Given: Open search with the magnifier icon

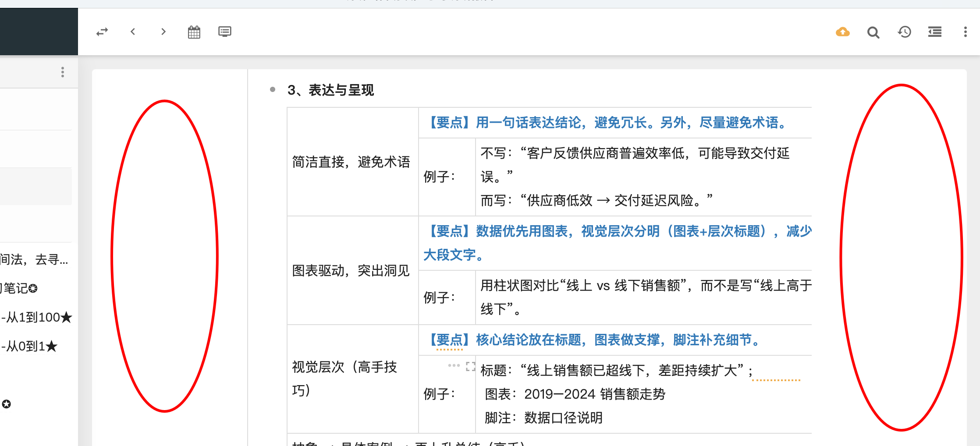Looking at the screenshot, I should 873,32.
